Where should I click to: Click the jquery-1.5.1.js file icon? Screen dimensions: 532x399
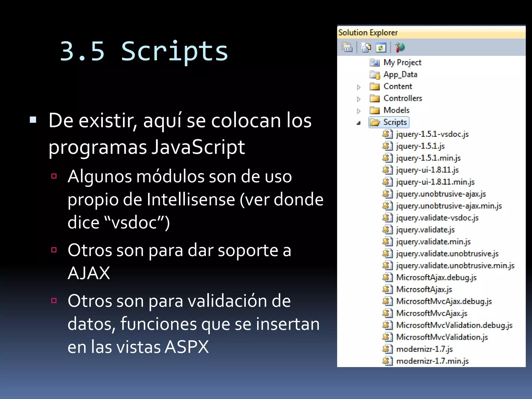(387, 146)
